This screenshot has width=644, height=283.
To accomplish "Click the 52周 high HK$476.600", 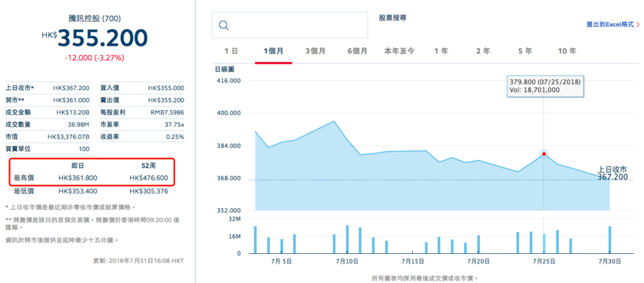I will pos(149,178).
